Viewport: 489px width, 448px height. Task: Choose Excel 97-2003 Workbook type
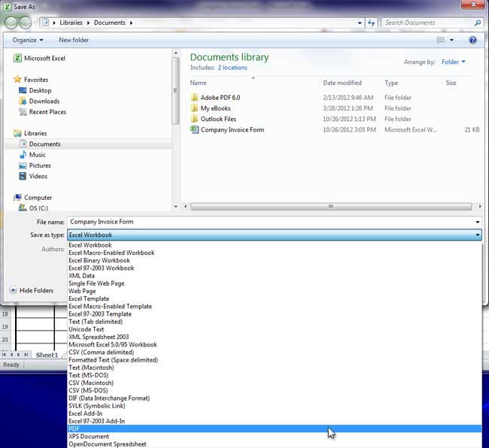coord(275,268)
